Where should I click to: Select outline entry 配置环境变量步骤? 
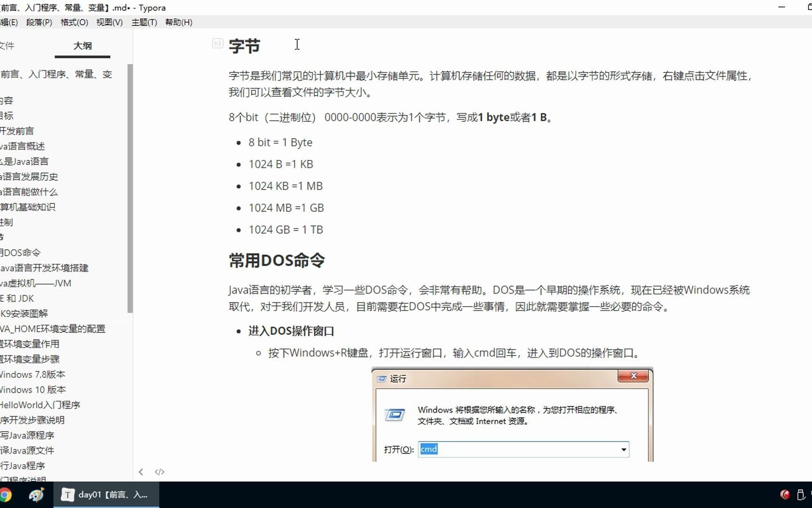pos(30,359)
